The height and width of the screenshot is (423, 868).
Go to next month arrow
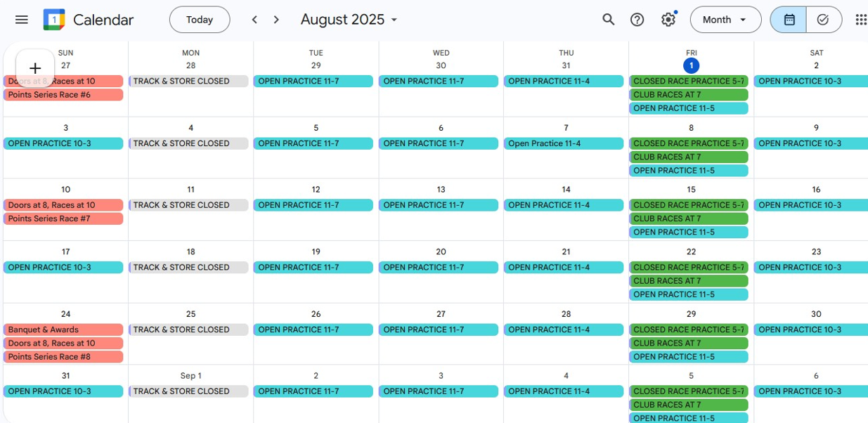point(277,20)
